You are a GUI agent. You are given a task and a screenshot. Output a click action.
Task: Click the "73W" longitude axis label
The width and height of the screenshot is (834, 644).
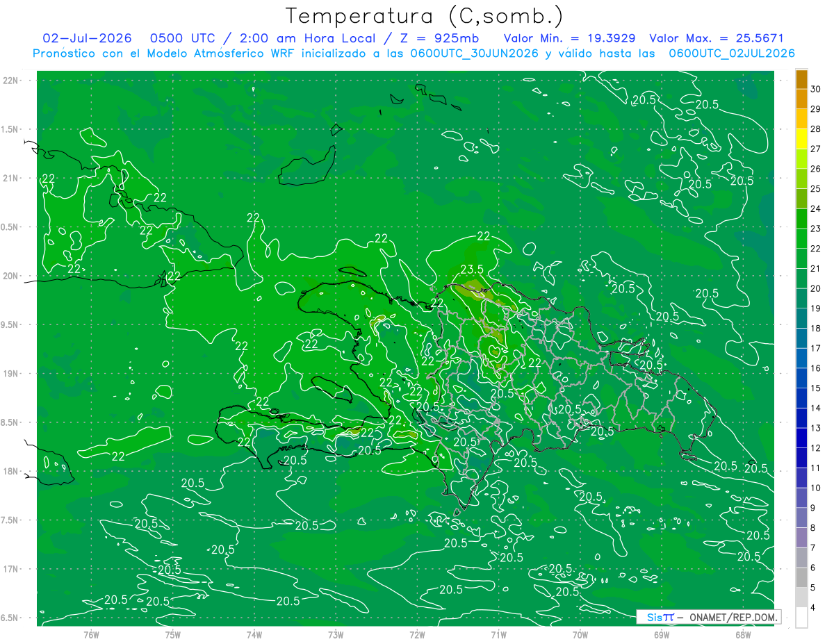[x=336, y=635]
